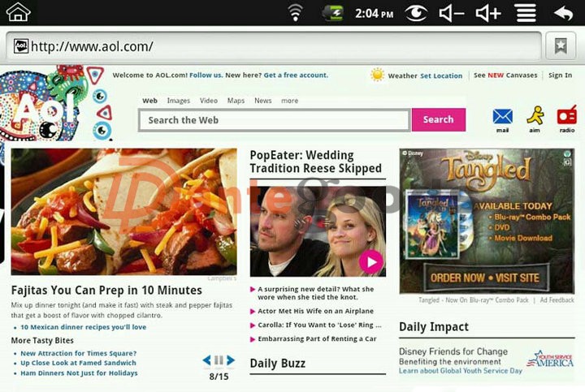585x392 pixels.
Task: Advance to next slide arrow
Action: coord(231,360)
